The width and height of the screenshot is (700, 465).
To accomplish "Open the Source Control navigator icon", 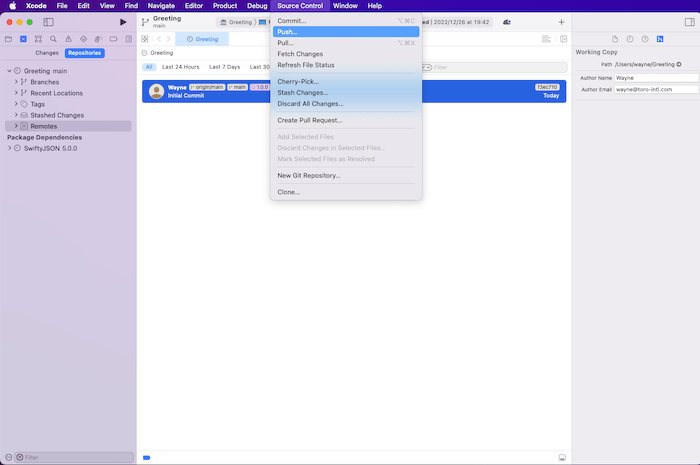I will click(23, 39).
